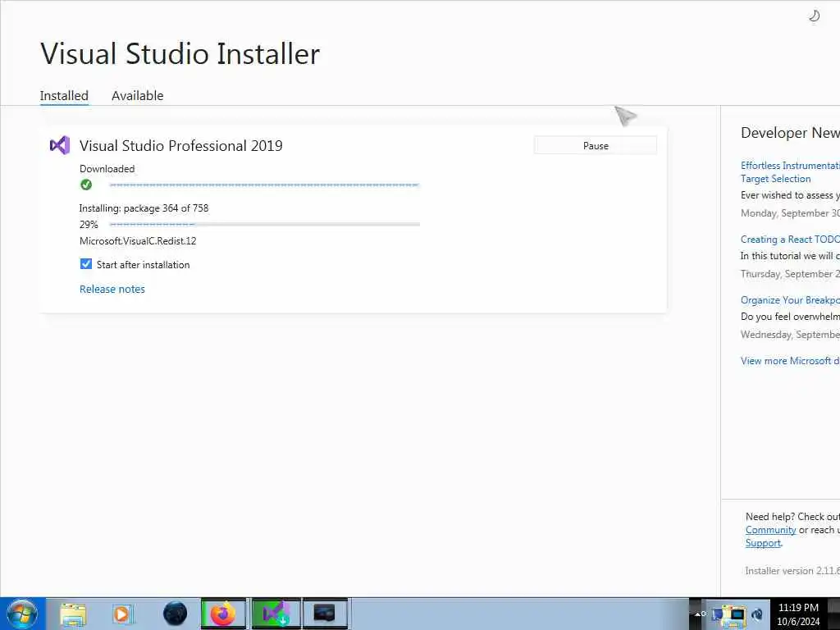Click the In this tutorial we will text
The width and height of the screenshot is (840, 630).
790,256
